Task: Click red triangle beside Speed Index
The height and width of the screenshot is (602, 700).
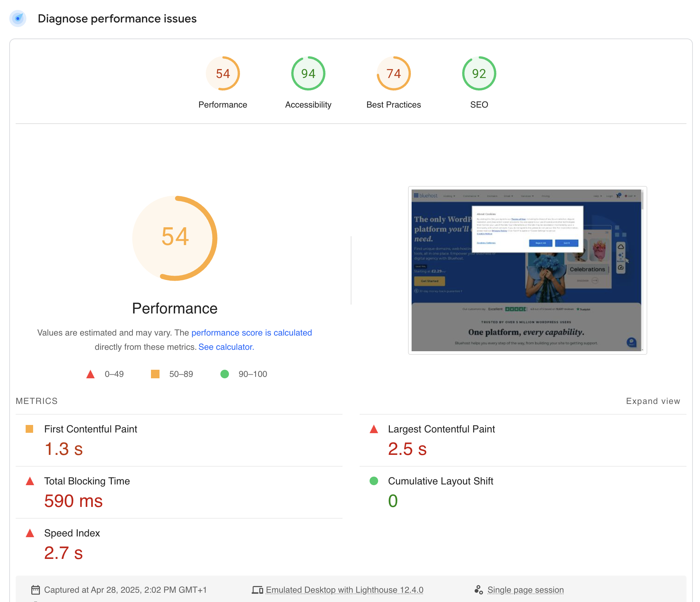Action: point(30,533)
